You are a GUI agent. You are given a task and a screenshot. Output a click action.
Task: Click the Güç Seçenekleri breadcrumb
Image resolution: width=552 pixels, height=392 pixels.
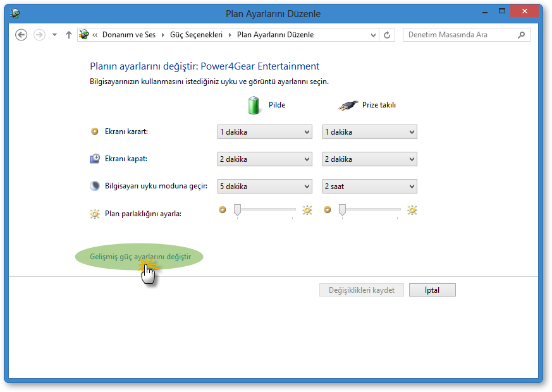tap(196, 35)
